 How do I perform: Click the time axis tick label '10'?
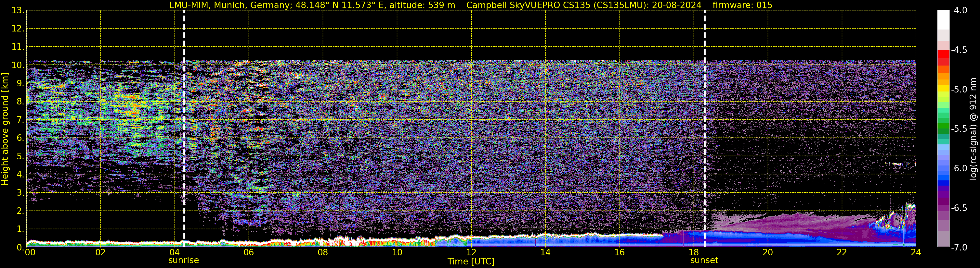pyautogui.click(x=397, y=253)
